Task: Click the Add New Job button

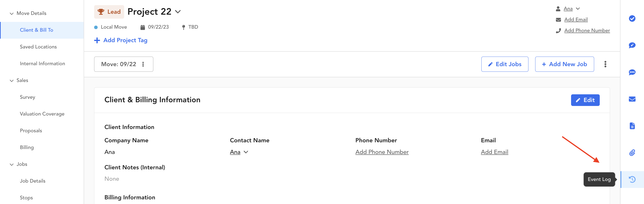Action: [564, 64]
